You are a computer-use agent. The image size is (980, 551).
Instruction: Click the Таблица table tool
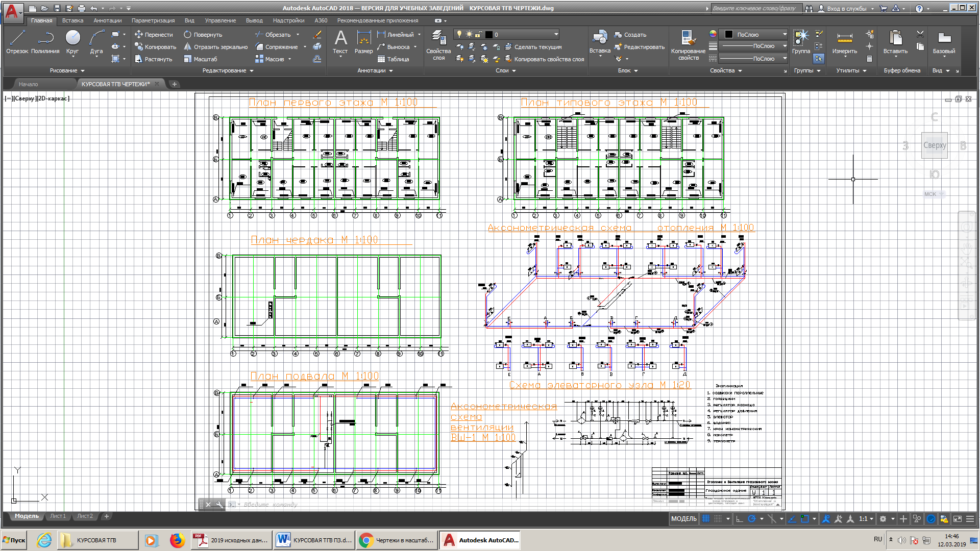(x=393, y=59)
